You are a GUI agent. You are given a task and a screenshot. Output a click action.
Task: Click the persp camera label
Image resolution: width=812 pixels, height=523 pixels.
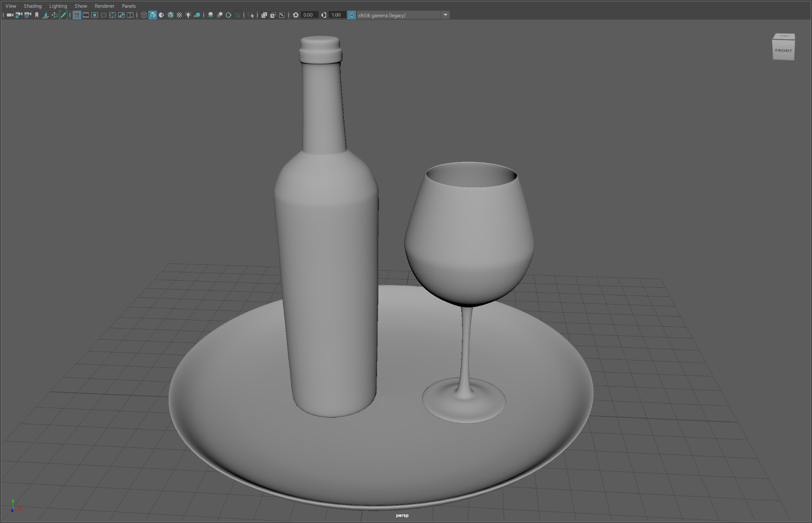pyautogui.click(x=402, y=515)
